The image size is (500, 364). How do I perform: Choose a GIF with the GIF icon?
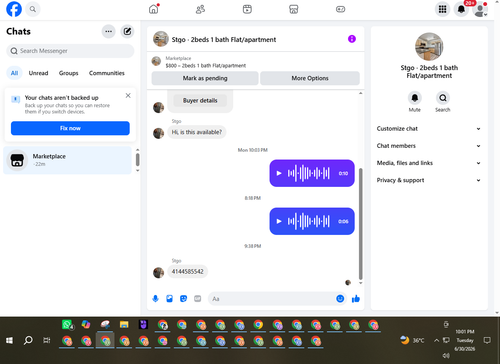point(198,299)
